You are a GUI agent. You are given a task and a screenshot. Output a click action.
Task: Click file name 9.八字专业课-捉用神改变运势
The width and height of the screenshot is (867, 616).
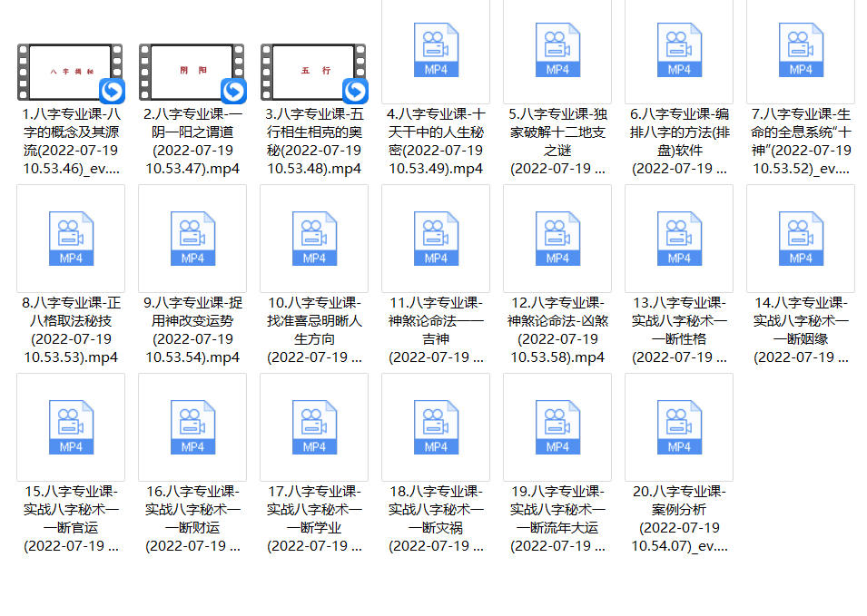click(192, 330)
